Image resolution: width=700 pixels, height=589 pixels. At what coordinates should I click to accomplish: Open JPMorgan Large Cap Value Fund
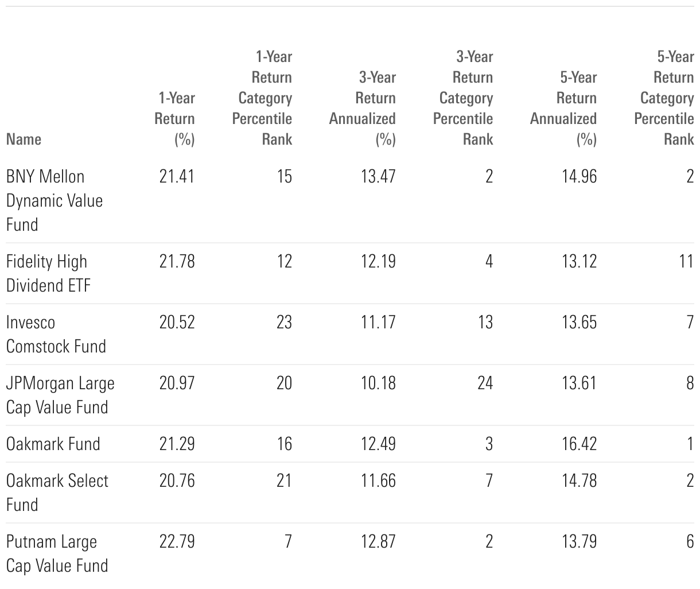point(60,395)
